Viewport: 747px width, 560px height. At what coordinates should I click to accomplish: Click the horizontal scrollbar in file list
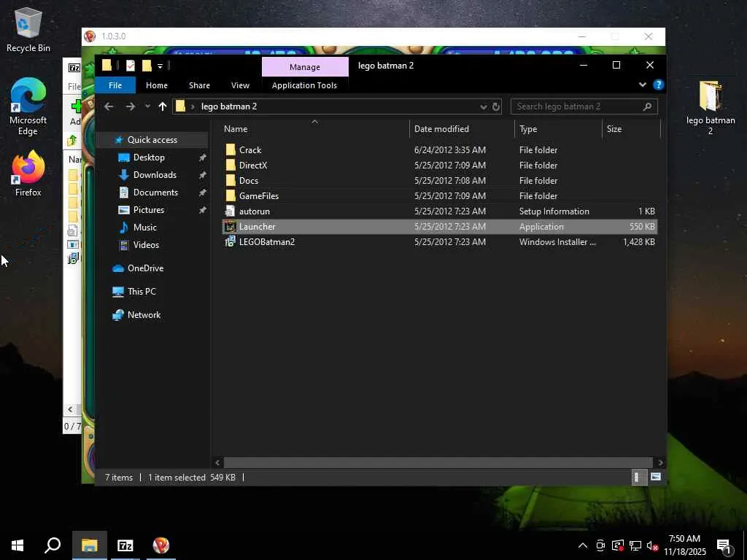point(438,462)
